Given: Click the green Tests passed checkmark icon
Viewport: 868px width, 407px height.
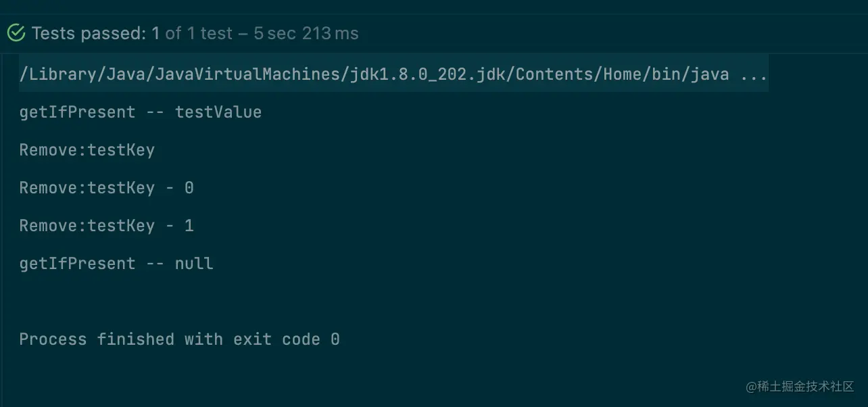Looking at the screenshot, I should click(16, 33).
